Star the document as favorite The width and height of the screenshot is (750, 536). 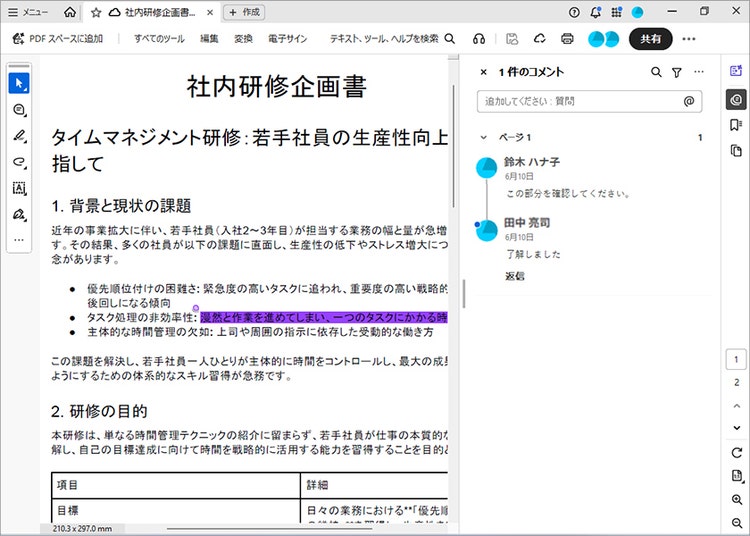pos(96,12)
